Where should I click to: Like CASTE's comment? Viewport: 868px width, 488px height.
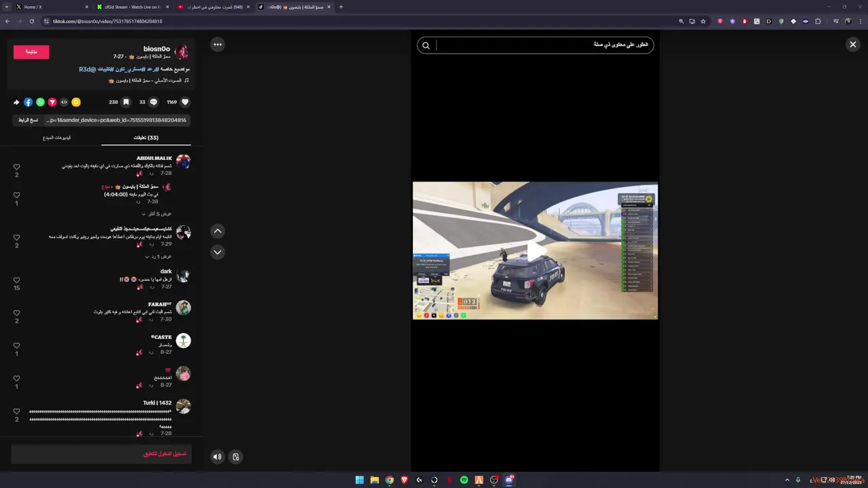[x=17, y=346]
